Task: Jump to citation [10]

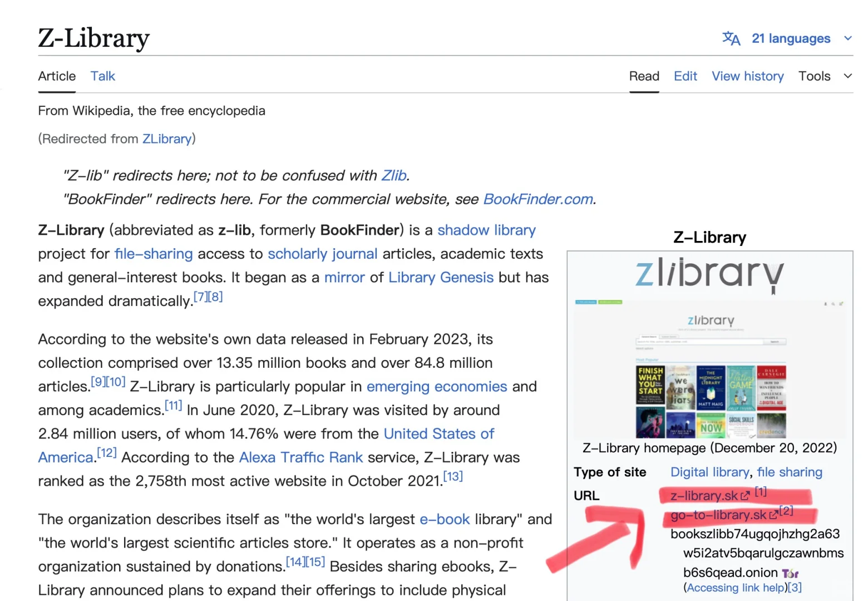Action: pos(116,382)
